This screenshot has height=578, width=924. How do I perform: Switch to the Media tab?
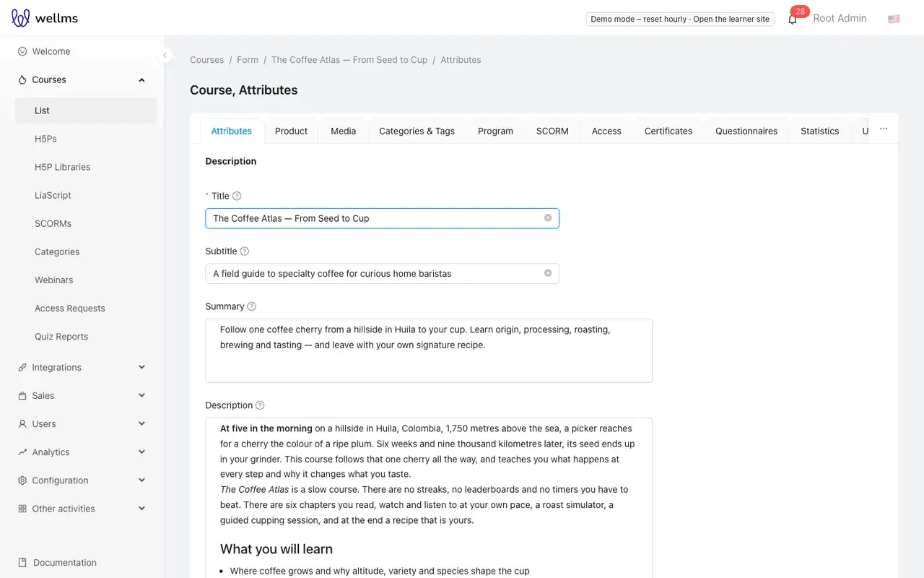tap(344, 131)
